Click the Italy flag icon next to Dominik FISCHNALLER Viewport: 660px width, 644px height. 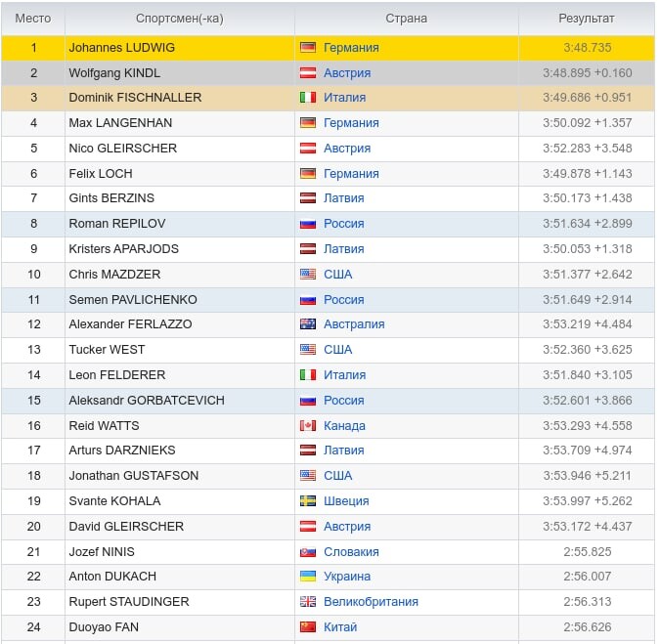[x=308, y=98]
